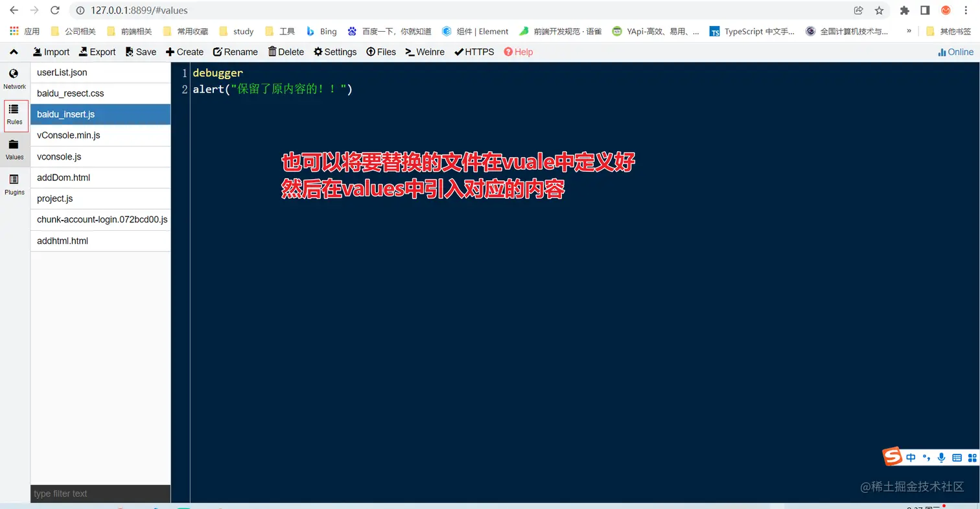Open the 组件 | Element bookmark
The width and height of the screenshot is (980, 509).
click(475, 31)
